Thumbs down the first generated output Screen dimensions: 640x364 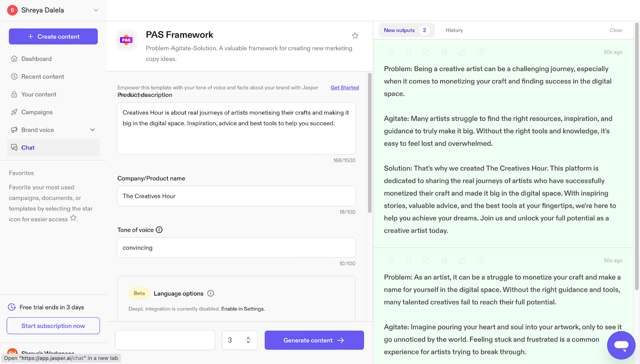point(480,52)
